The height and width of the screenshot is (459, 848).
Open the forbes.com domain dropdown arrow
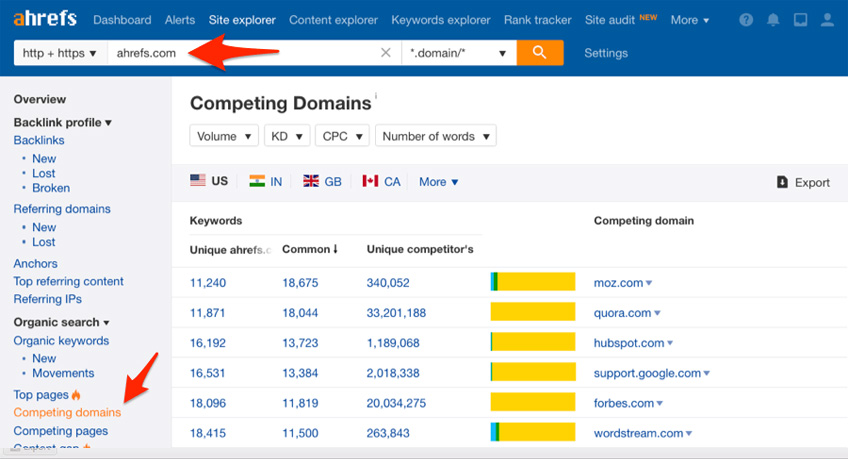659,403
